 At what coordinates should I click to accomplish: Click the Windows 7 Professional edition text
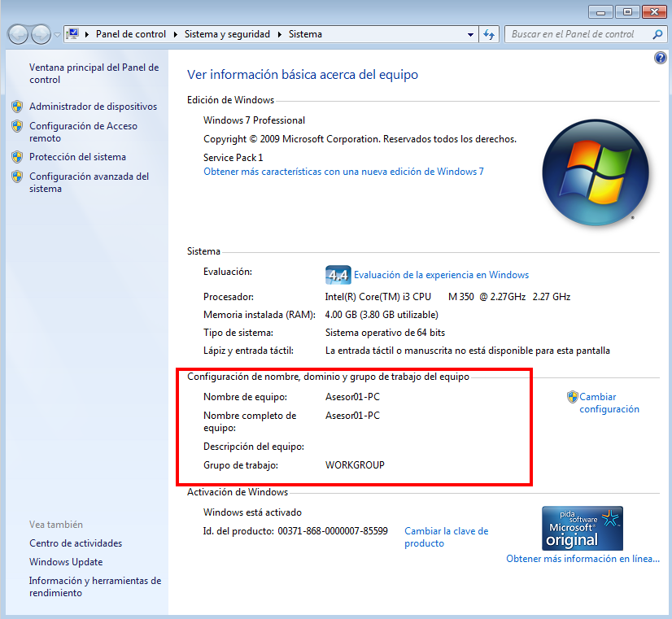click(x=254, y=120)
